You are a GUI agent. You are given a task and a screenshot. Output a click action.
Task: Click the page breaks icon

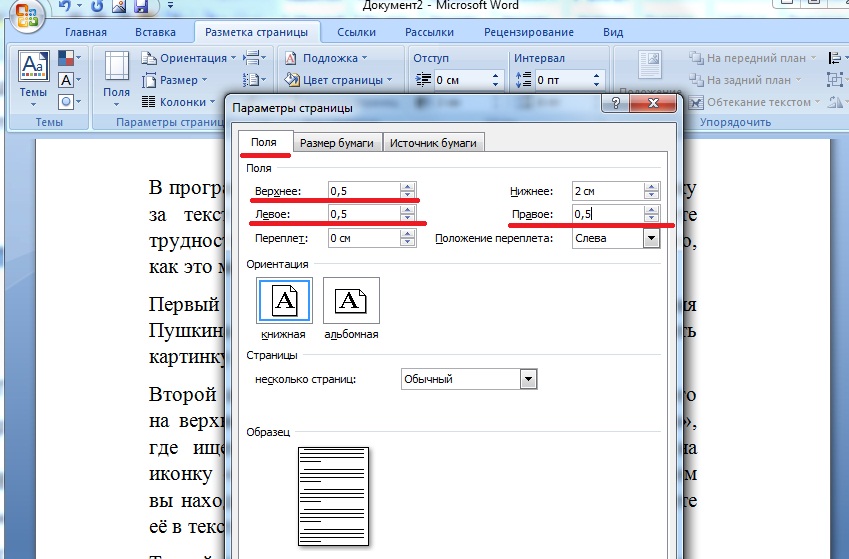[x=253, y=57]
